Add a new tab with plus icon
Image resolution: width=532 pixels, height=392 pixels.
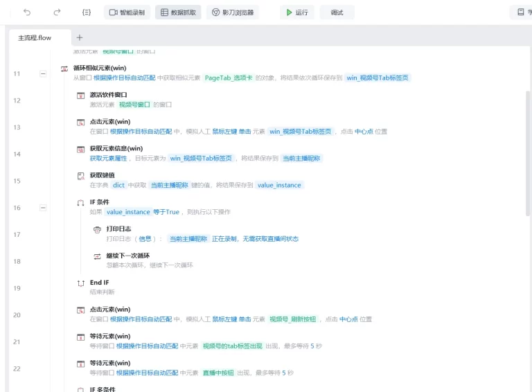(80, 37)
